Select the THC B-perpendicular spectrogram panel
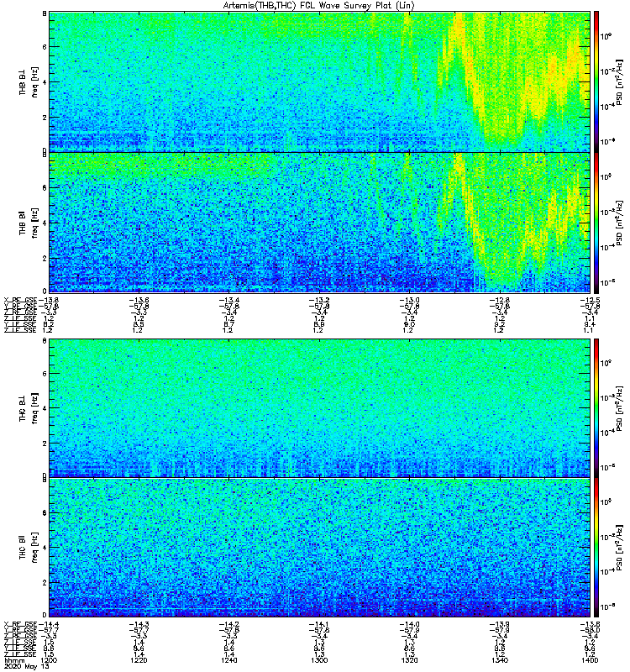 320,408
